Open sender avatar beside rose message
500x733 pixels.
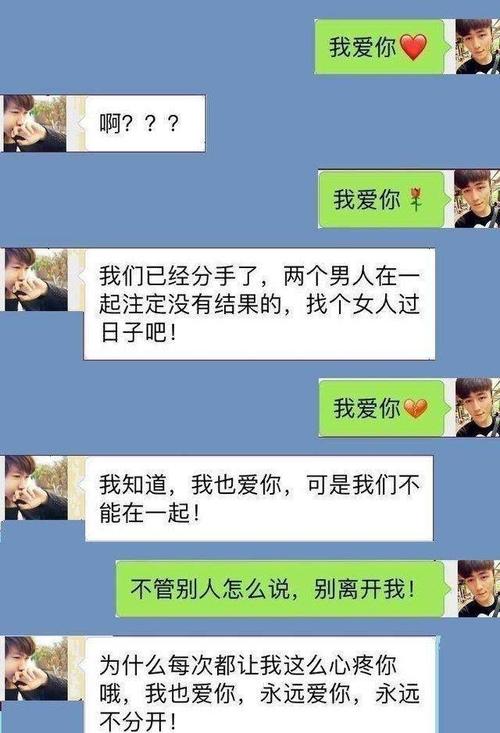click(477, 199)
